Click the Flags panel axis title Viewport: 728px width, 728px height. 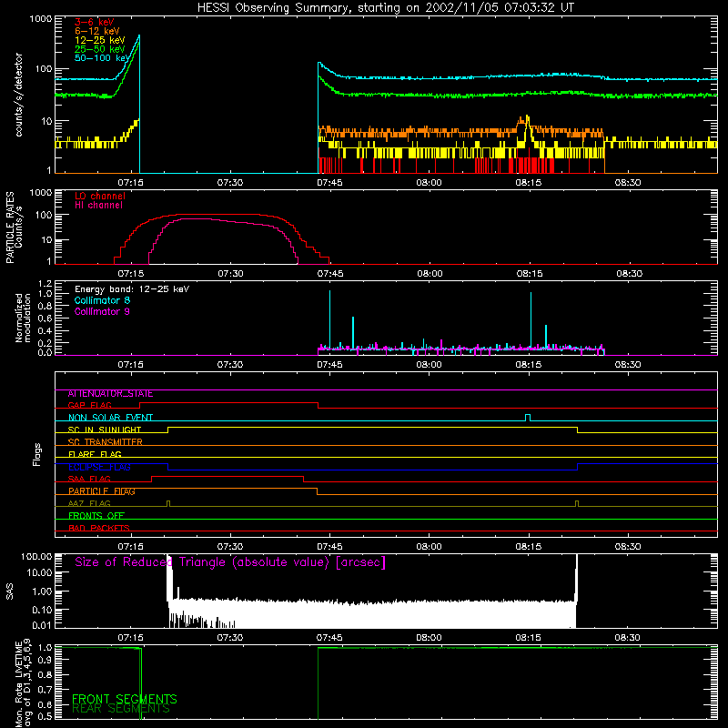click(x=37, y=454)
